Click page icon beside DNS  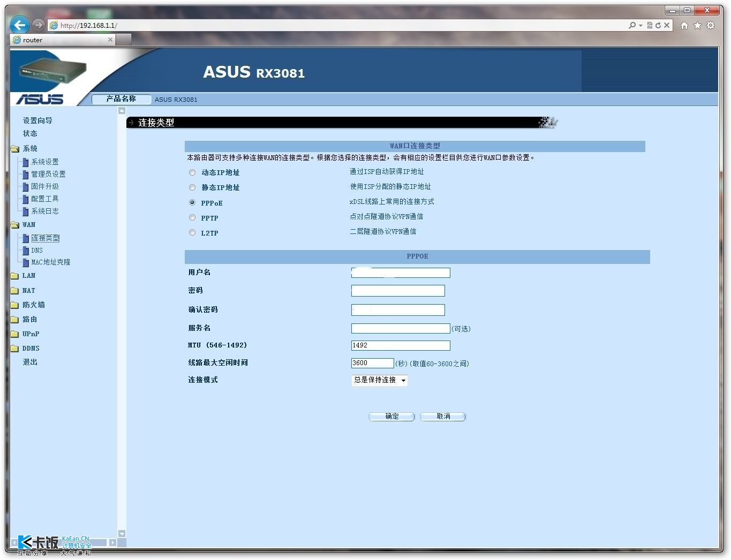pos(25,251)
